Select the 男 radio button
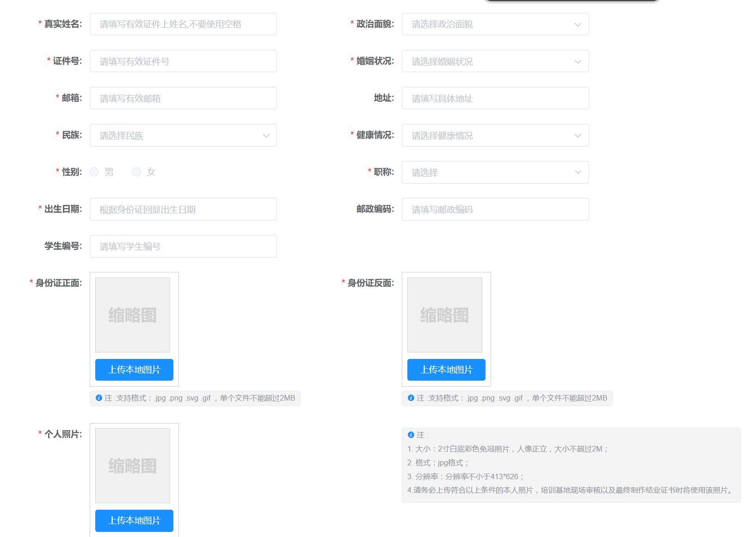The height and width of the screenshot is (537, 756). [x=94, y=172]
